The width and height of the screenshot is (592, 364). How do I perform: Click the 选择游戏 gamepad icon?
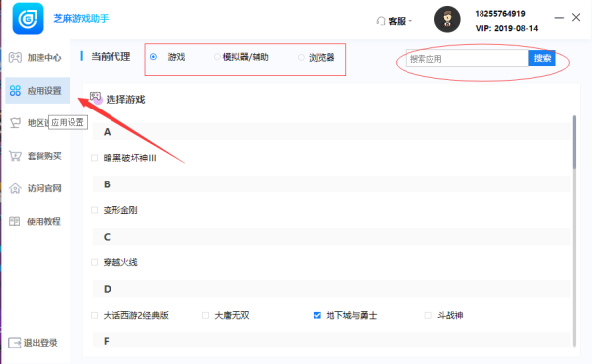96,98
